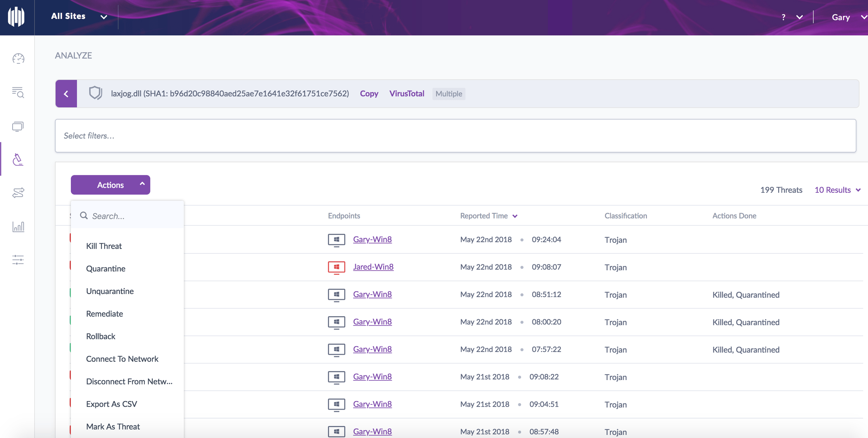Viewport: 868px width, 438px height.
Task: Select Export As CSV action
Action: coord(112,404)
